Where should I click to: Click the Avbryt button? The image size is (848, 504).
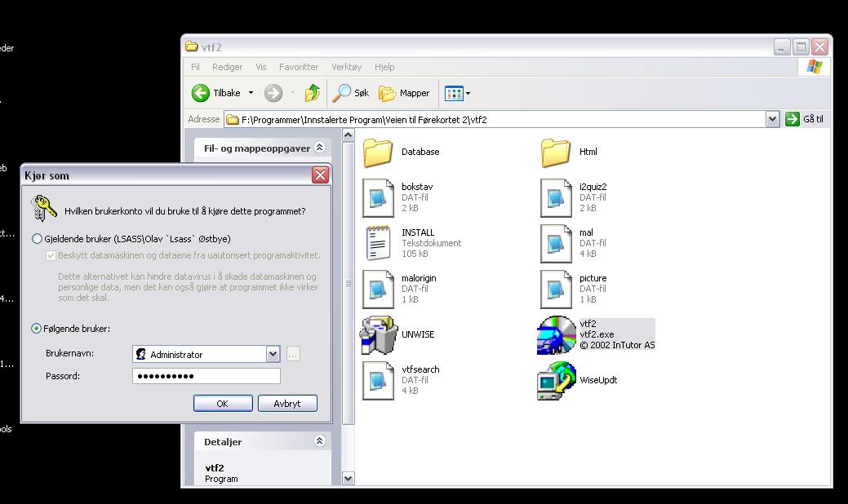287,404
